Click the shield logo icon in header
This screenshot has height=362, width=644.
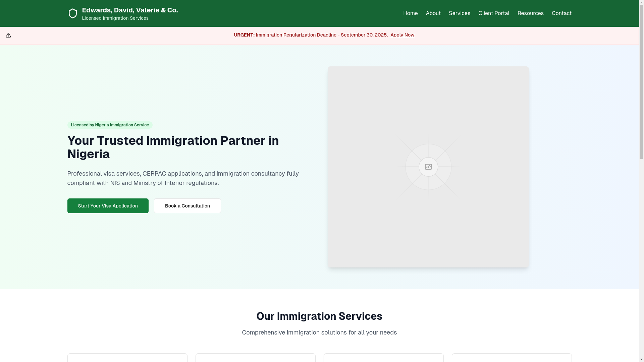point(73,13)
